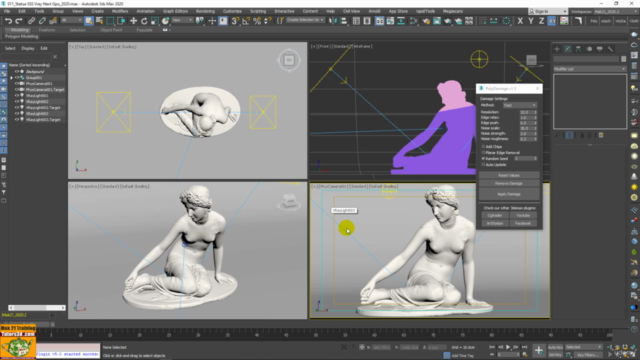Screen dimensions: 640x360
Task: Hide the Background object eye icon
Action: tap(17, 71)
